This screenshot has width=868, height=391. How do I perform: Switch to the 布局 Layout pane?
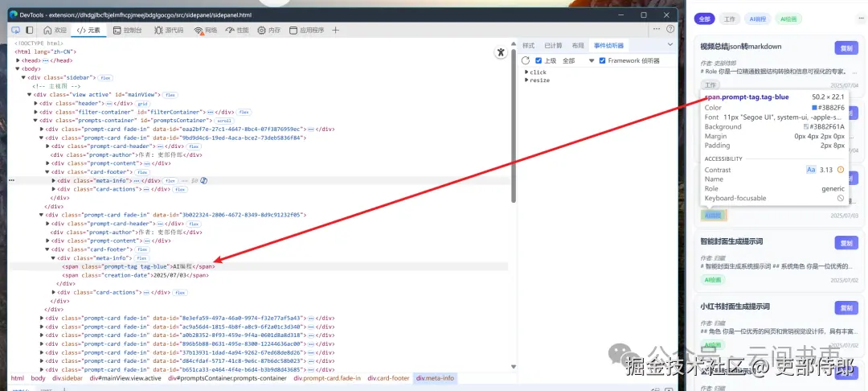[x=578, y=45]
